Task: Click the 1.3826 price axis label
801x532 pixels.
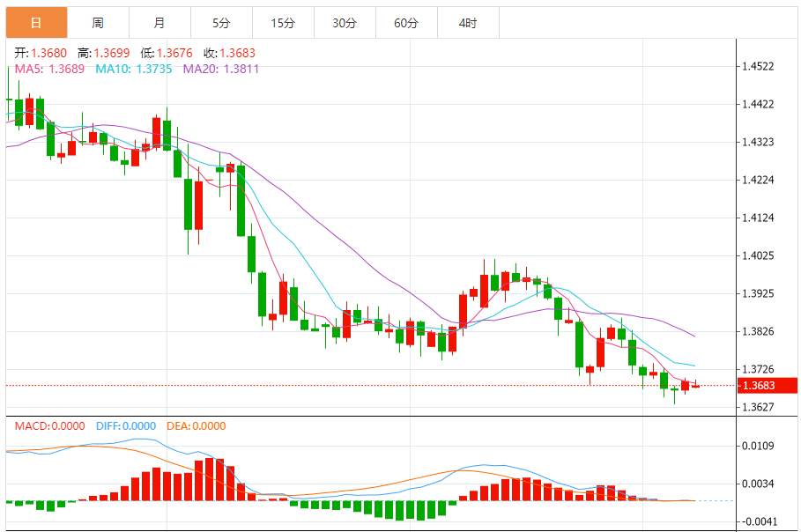Action: pos(758,331)
